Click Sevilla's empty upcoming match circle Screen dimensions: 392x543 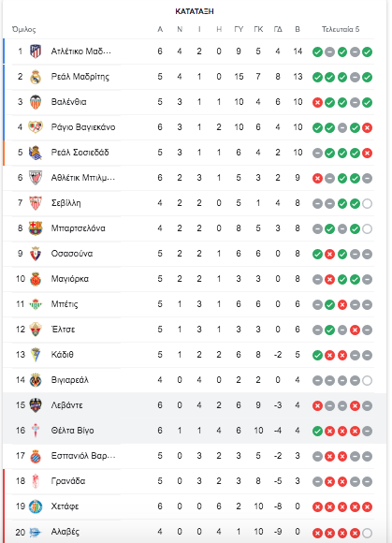pyautogui.click(x=367, y=204)
